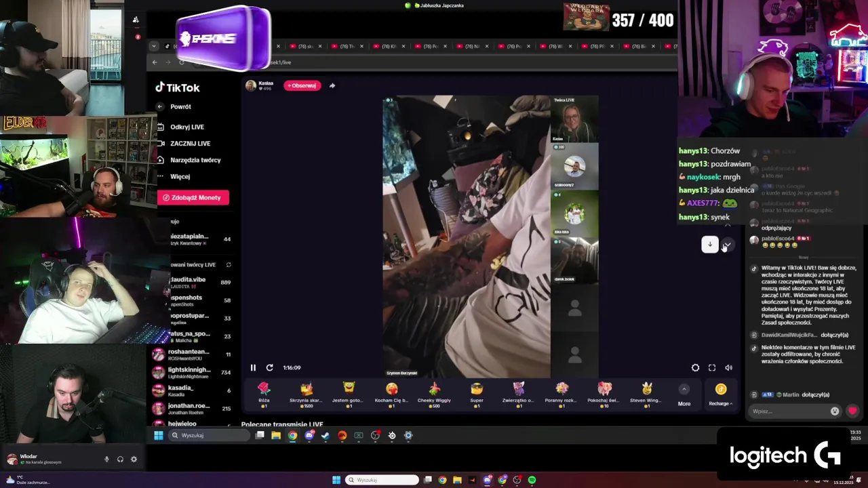Select darek.bolek guest tile

[574, 260]
